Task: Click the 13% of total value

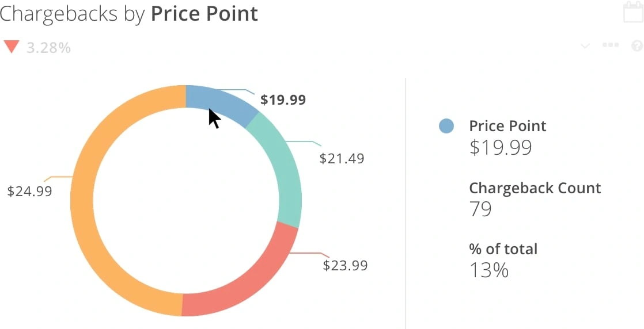Action: (x=488, y=270)
